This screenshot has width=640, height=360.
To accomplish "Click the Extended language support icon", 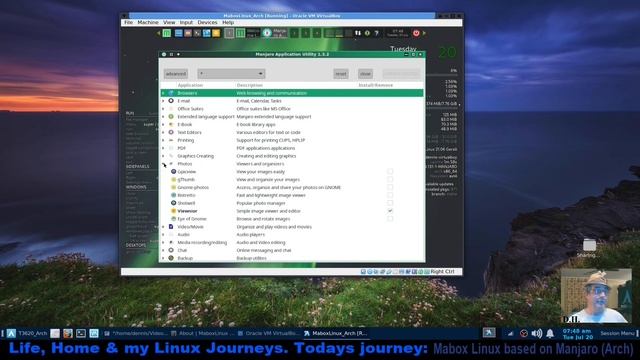I will tap(171, 117).
